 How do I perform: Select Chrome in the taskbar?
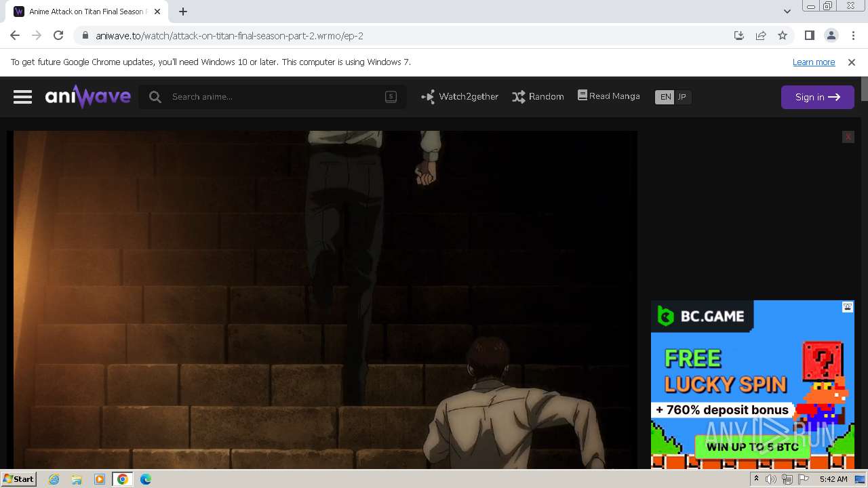tap(123, 479)
